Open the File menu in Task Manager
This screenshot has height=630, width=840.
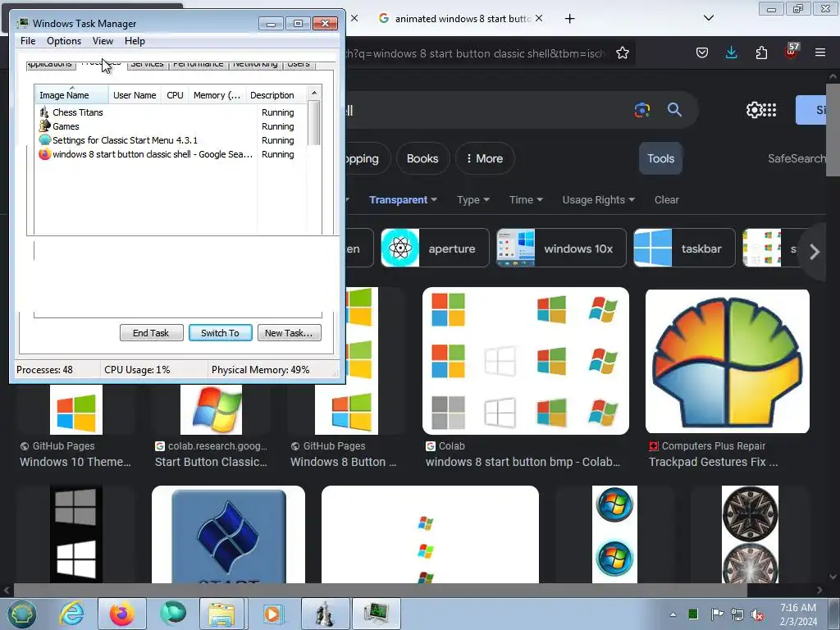pyautogui.click(x=28, y=41)
